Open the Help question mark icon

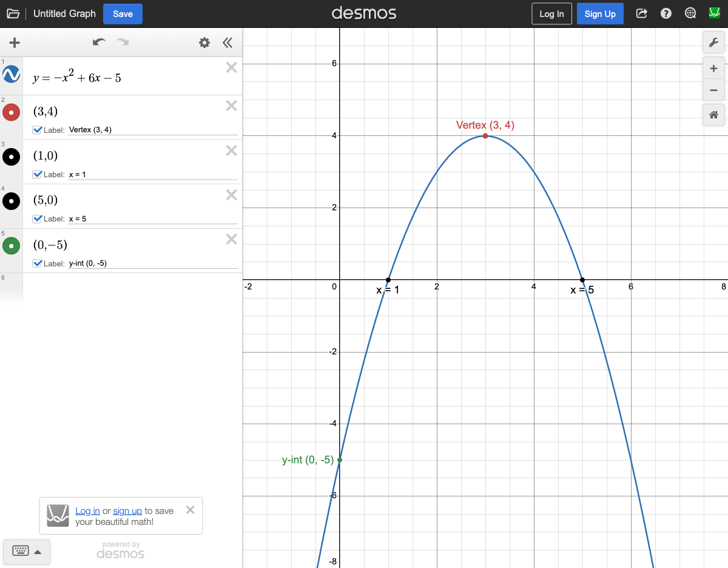coord(666,13)
